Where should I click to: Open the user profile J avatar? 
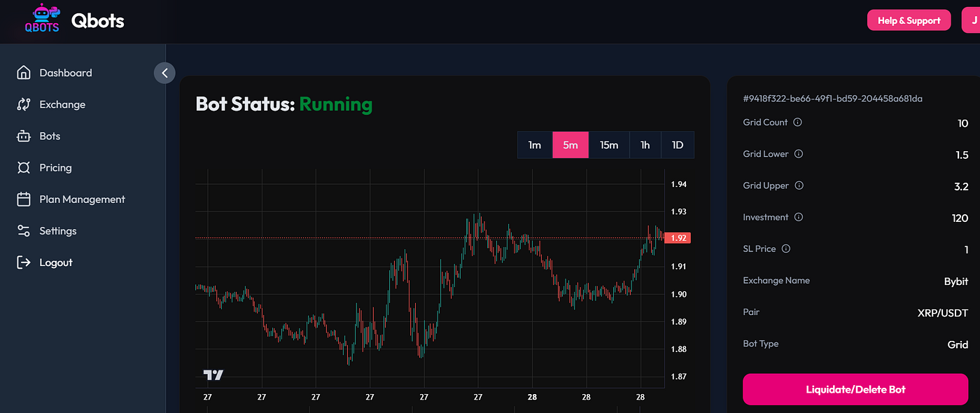(970, 20)
